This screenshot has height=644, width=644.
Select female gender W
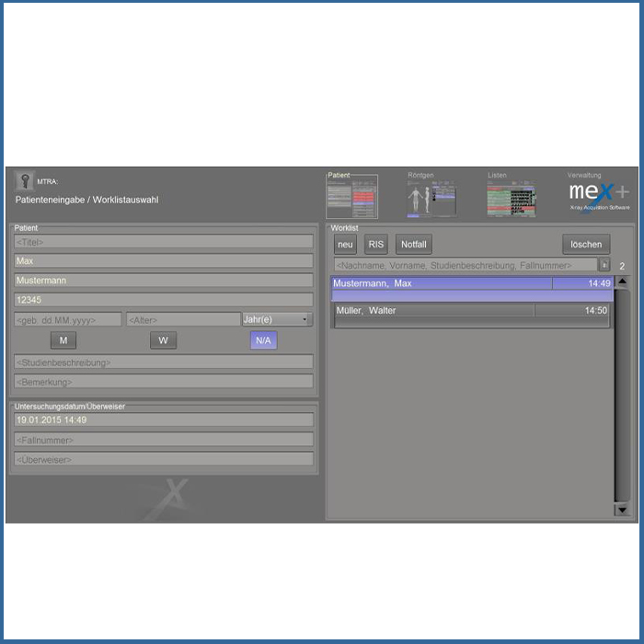point(163,340)
